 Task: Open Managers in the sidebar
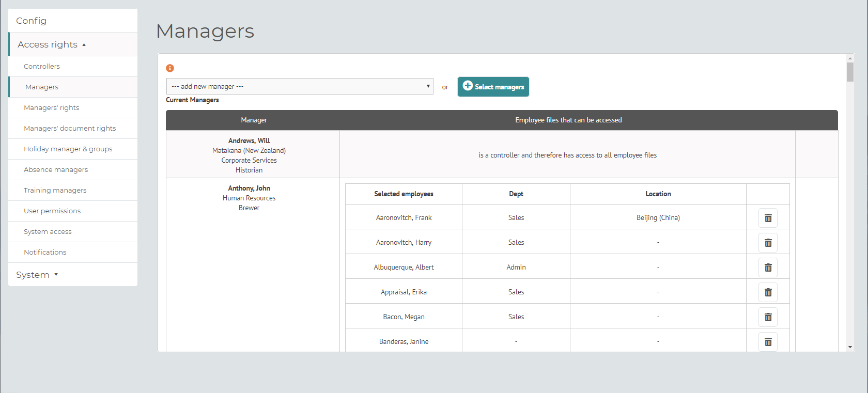coord(73,87)
